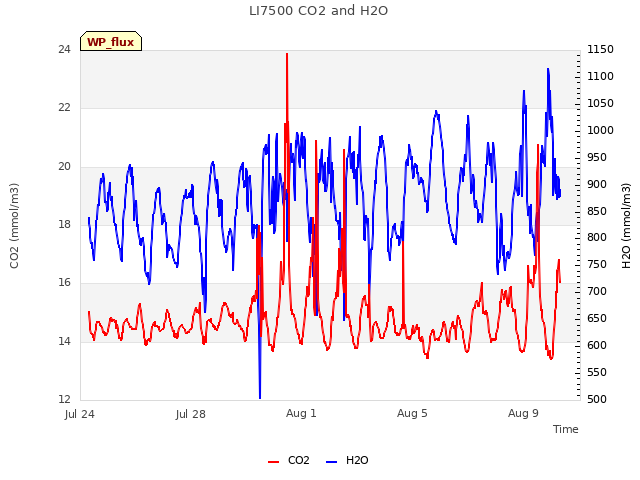
Task: Click the 550 value on H2O axis
Action: coord(597,372)
